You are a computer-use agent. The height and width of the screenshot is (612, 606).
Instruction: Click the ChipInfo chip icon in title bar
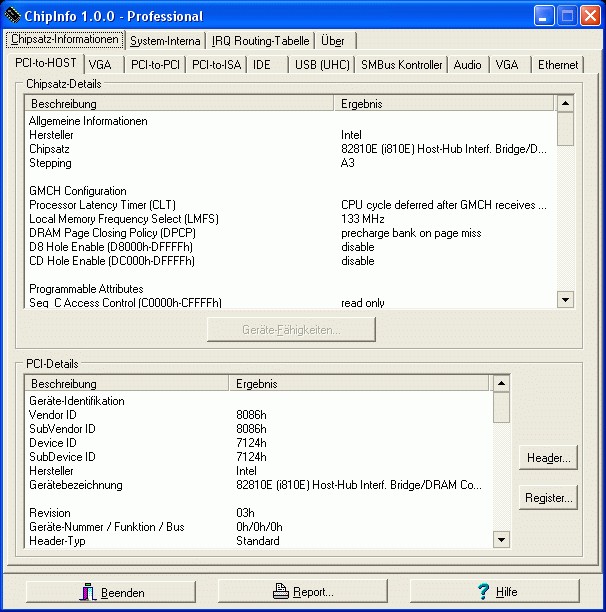[x=12, y=16]
